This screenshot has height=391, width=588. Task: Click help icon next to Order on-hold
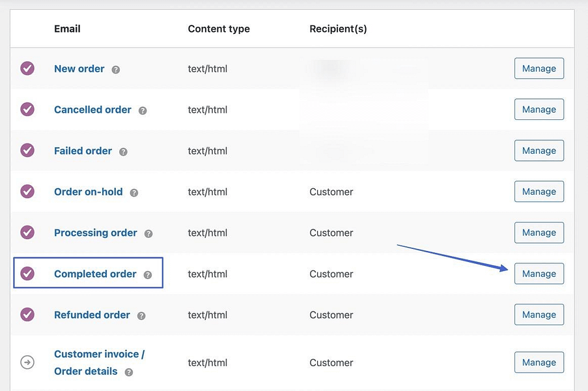click(x=134, y=193)
